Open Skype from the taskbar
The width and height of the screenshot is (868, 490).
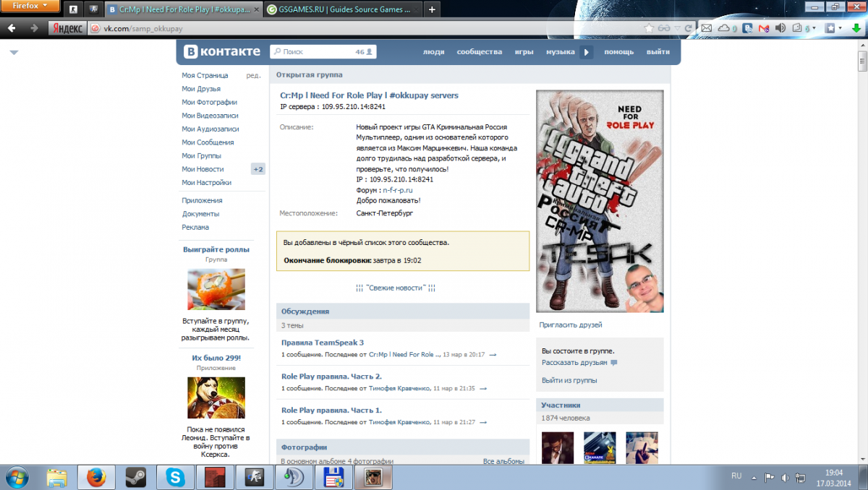174,477
